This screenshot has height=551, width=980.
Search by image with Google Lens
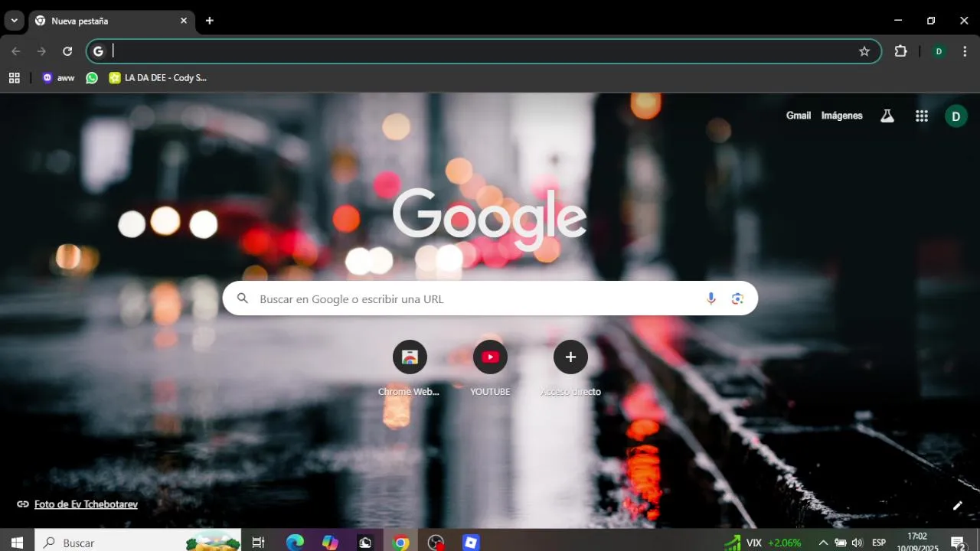pyautogui.click(x=737, y=298)
